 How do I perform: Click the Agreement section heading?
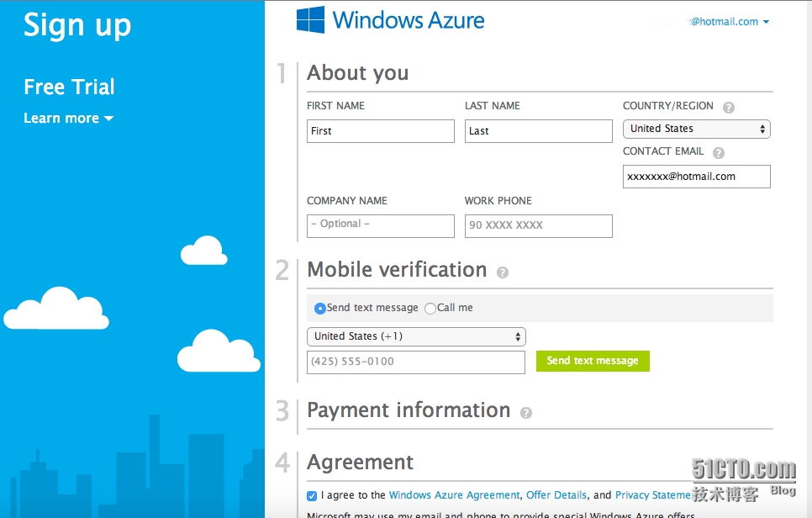pyautogui.click(x=361, y=462)
